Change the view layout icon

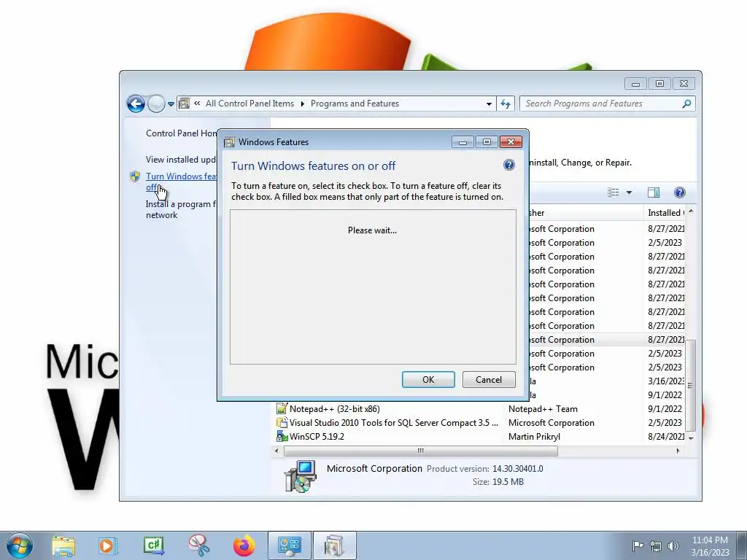coord(613,192)
